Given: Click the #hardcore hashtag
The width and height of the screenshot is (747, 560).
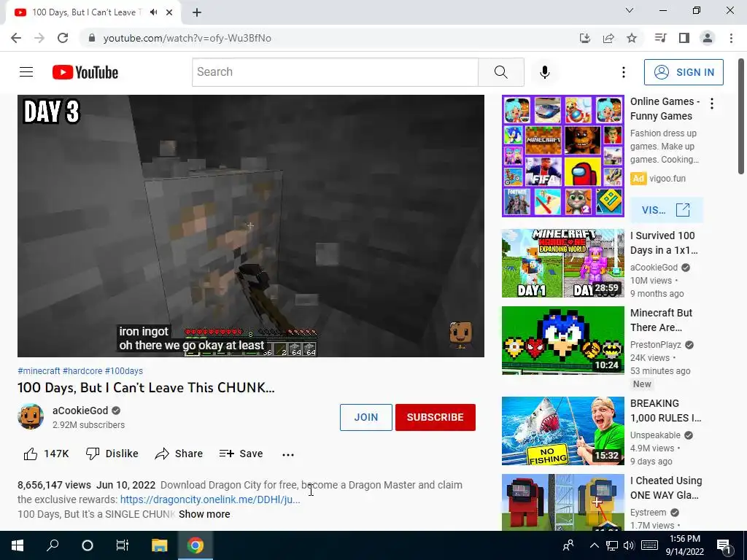Looking at the screenshot, I should click(x=82, y=371).
